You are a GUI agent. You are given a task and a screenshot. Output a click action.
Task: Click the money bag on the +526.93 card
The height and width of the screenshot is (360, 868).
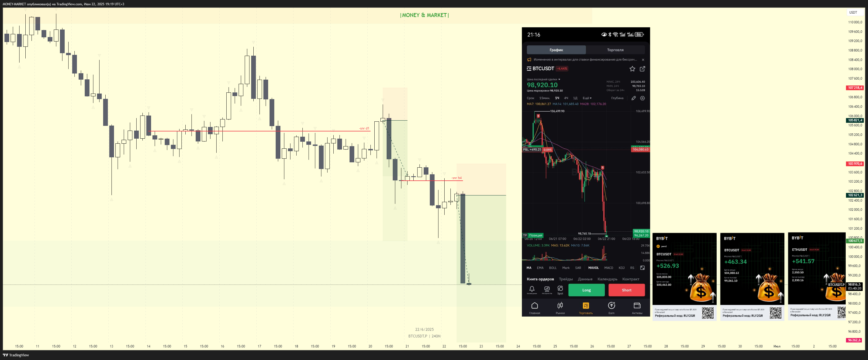click(x=701, y=288)
